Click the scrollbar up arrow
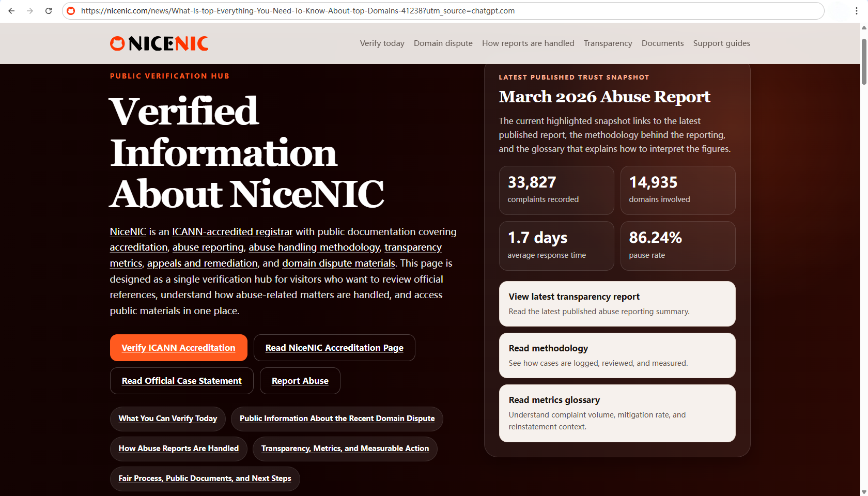Image resolution: width=868 pixels, height=496 pixels. point(864,27)
